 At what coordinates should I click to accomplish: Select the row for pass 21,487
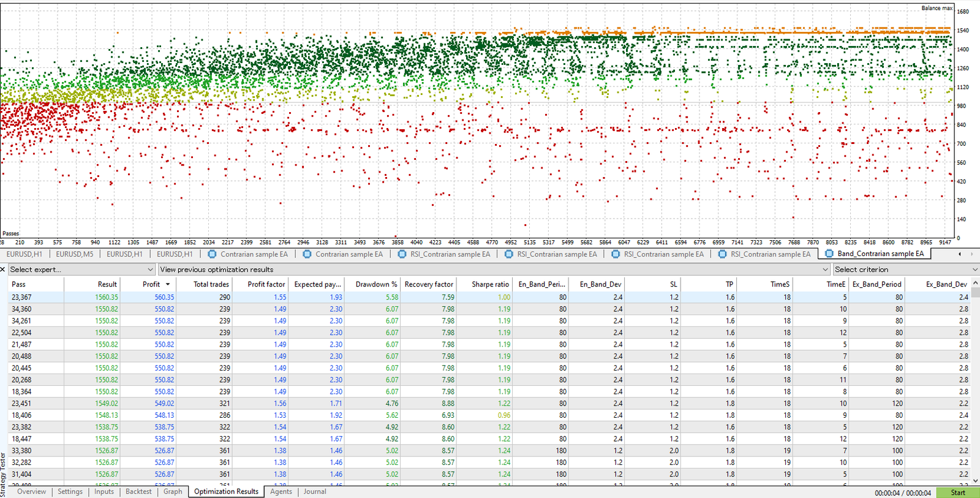click(490, 344)
